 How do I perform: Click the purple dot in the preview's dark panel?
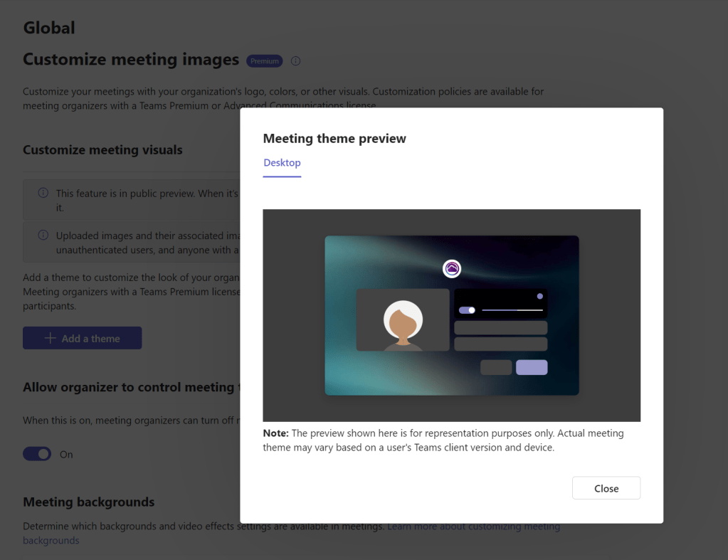tap(539, 296)
